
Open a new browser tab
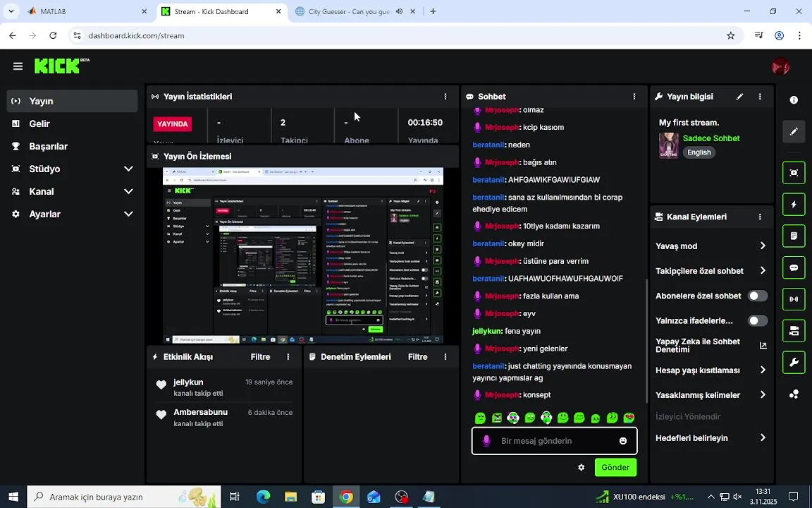pos(433,11)
